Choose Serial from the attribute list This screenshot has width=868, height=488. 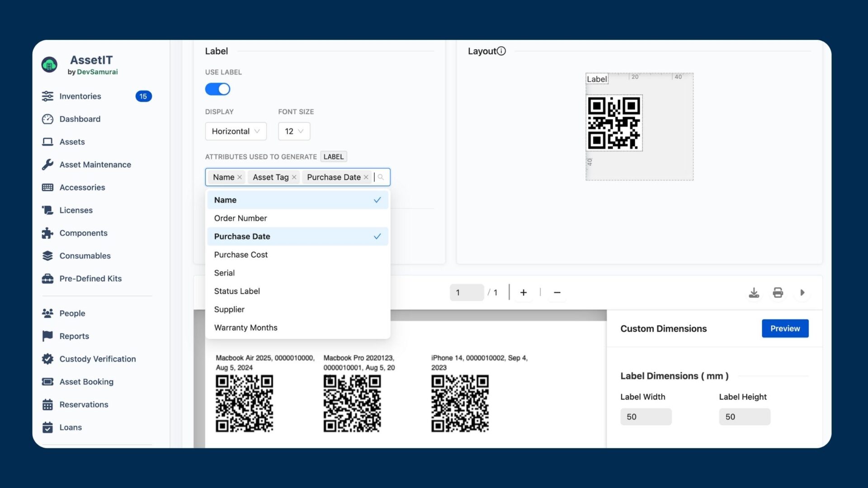298,273
